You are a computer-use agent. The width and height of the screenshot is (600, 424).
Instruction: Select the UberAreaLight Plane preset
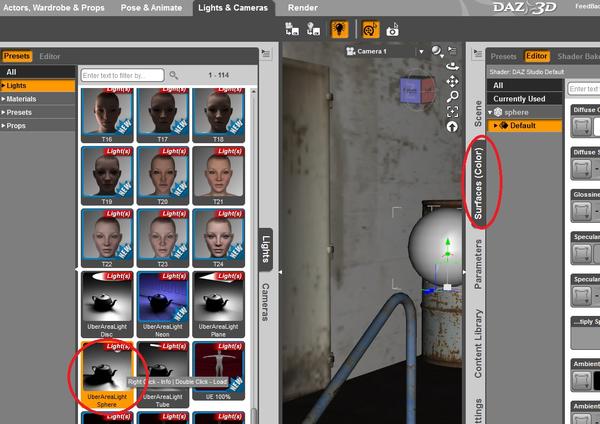218,304
